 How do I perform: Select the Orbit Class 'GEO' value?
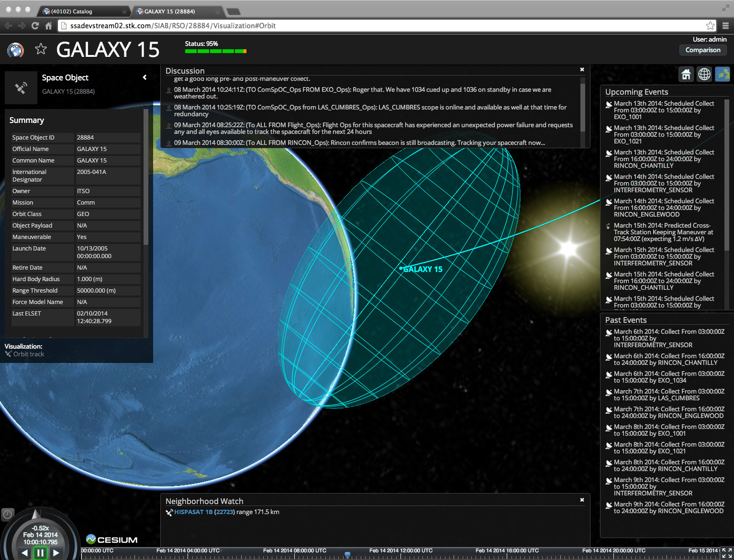click(83, 214)
